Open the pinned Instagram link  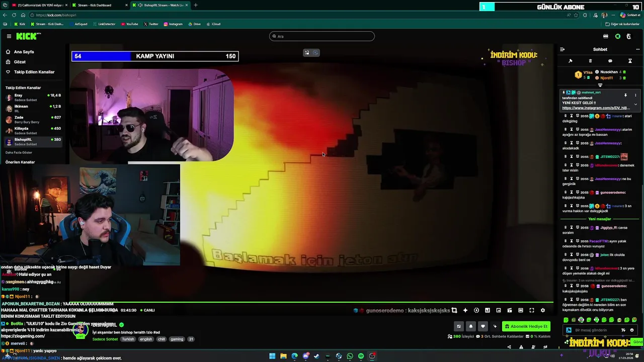coord(596,108)
